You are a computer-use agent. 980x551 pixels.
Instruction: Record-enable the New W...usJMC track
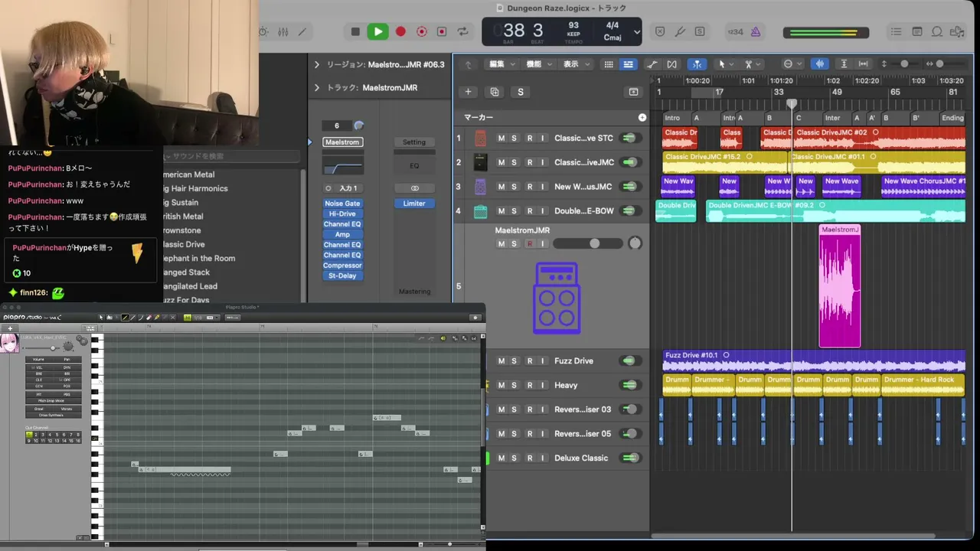[x=529, y=187]
